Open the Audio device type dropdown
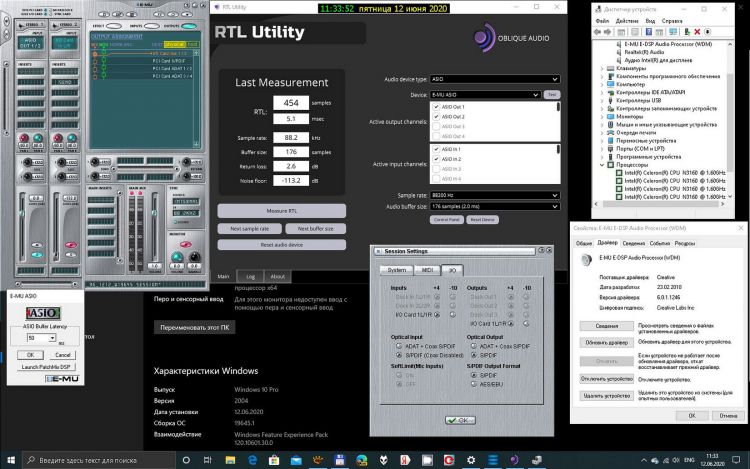 (495, 79)
